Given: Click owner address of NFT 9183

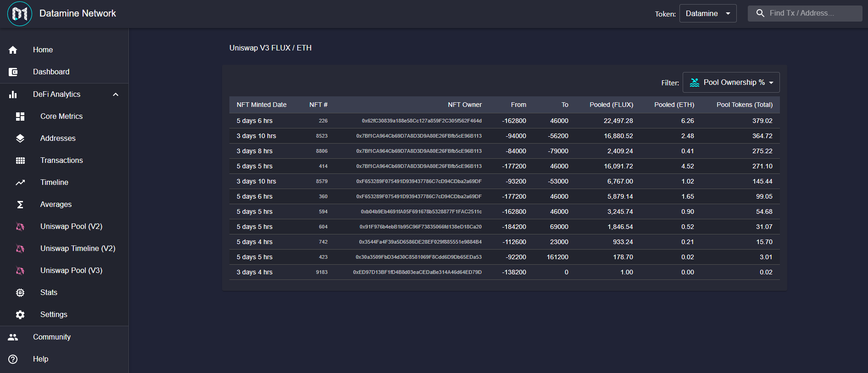Looking at the screenshot, I should click(417, 273).
